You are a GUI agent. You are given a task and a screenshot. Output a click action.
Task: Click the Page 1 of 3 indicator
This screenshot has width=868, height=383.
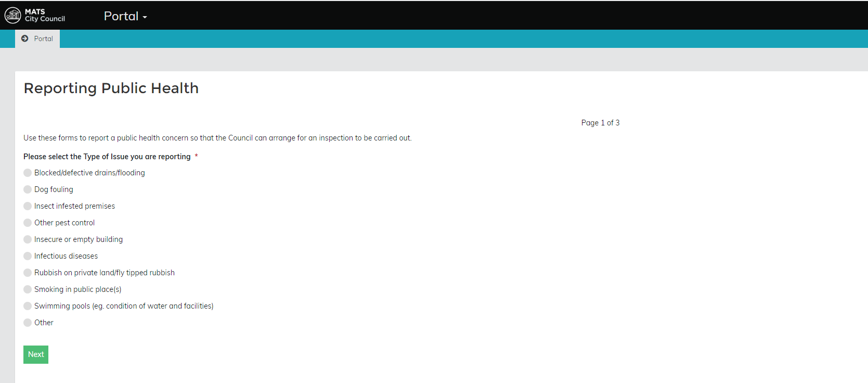coord(600,123)
